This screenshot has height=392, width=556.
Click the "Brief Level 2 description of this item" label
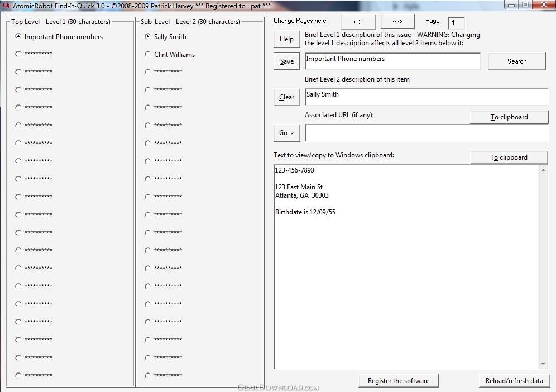(357, 79)
